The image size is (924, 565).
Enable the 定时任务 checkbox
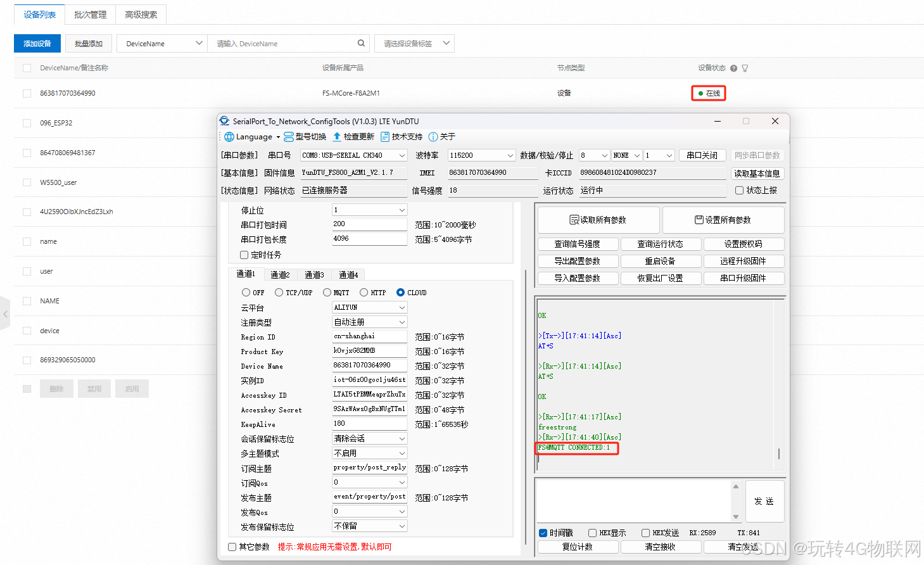tap(244, 255)
